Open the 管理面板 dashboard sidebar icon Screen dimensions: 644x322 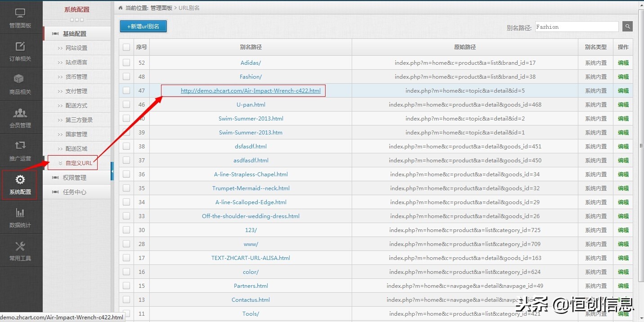[20, 18]
